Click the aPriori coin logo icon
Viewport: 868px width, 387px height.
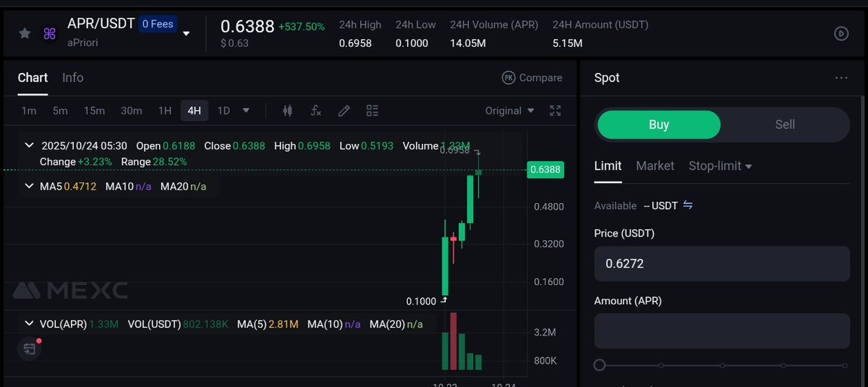click(x=49, y=33)
